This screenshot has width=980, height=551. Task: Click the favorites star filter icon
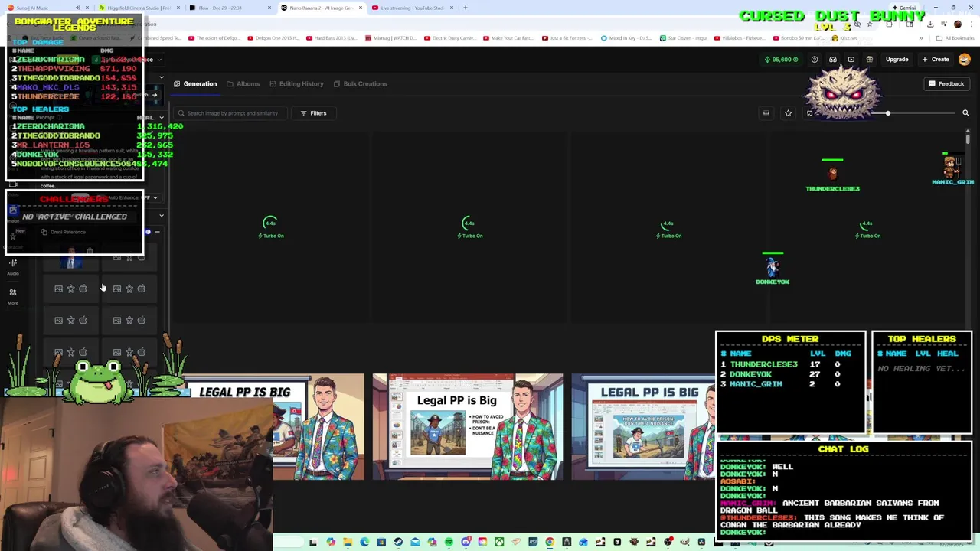point(788,113)
